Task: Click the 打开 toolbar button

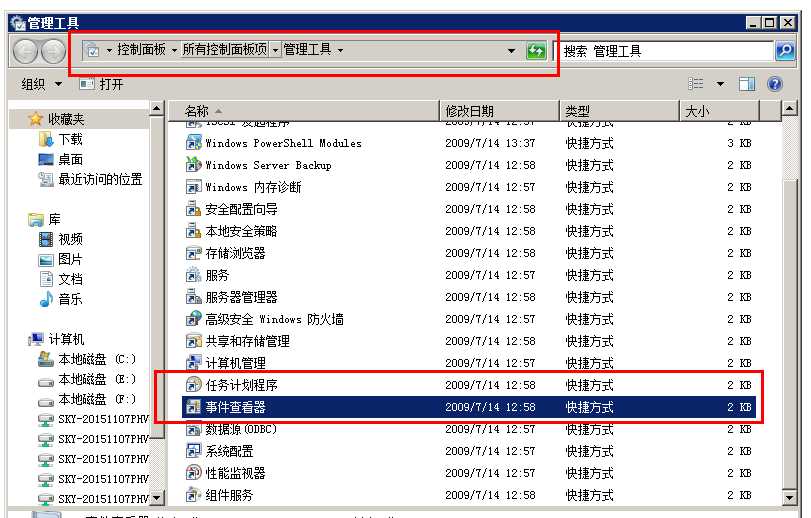Action: click(x=102, y=84)
